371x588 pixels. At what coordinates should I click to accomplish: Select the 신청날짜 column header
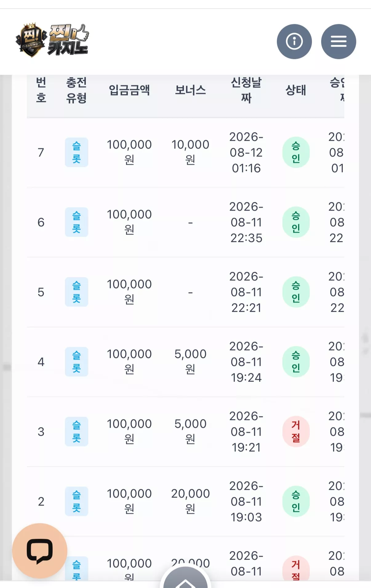click(246, 90)
